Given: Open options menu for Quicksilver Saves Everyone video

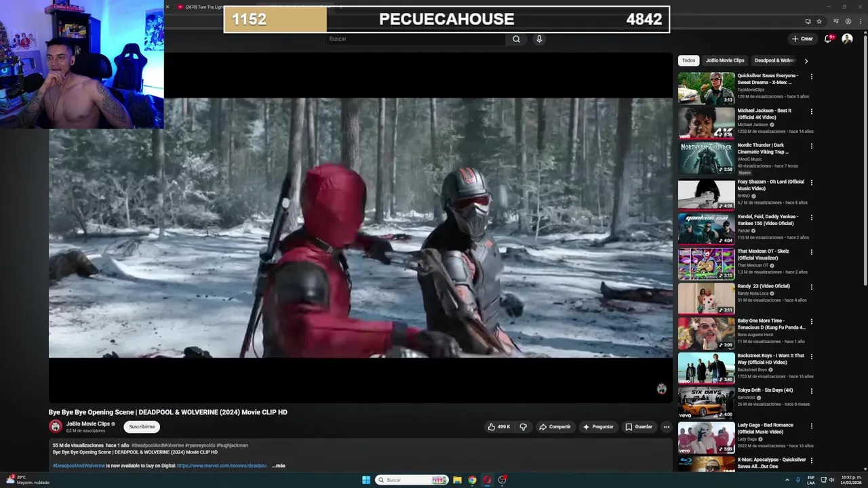Looking at the screenshot, I should click(x=811, y=77).
